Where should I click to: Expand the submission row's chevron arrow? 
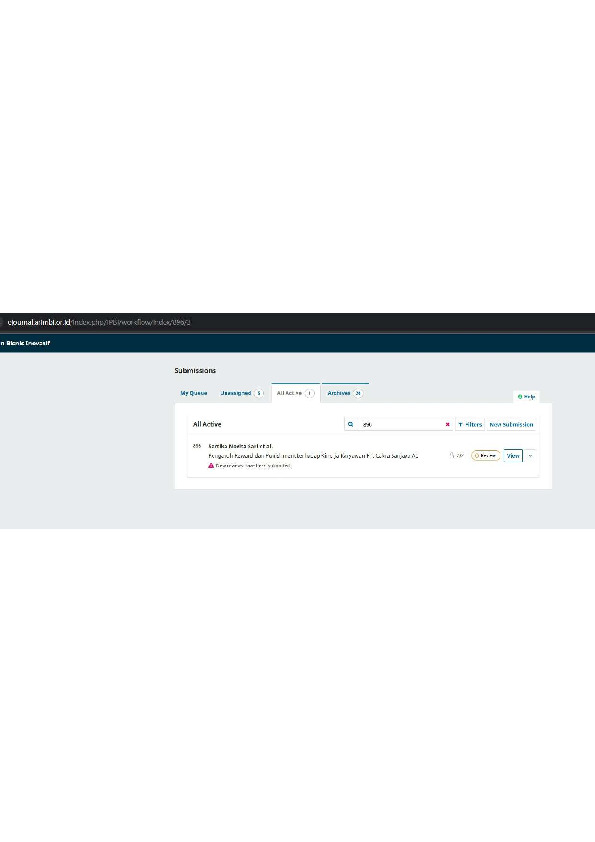531,455
